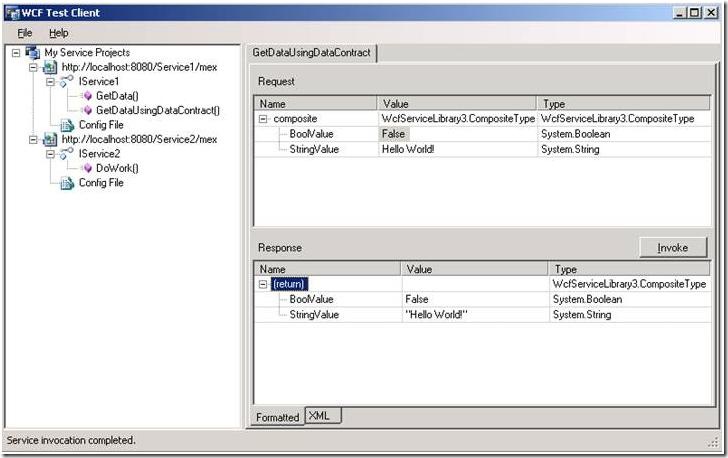Click the IService2 contract icon
Viewport: 728px width, 458px height.
[67, 153]
